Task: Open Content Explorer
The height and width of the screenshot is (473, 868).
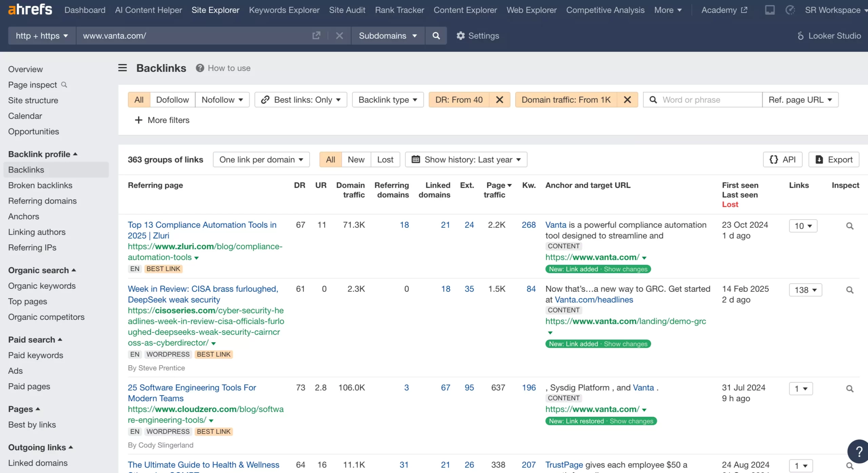Action: point(465,10)
